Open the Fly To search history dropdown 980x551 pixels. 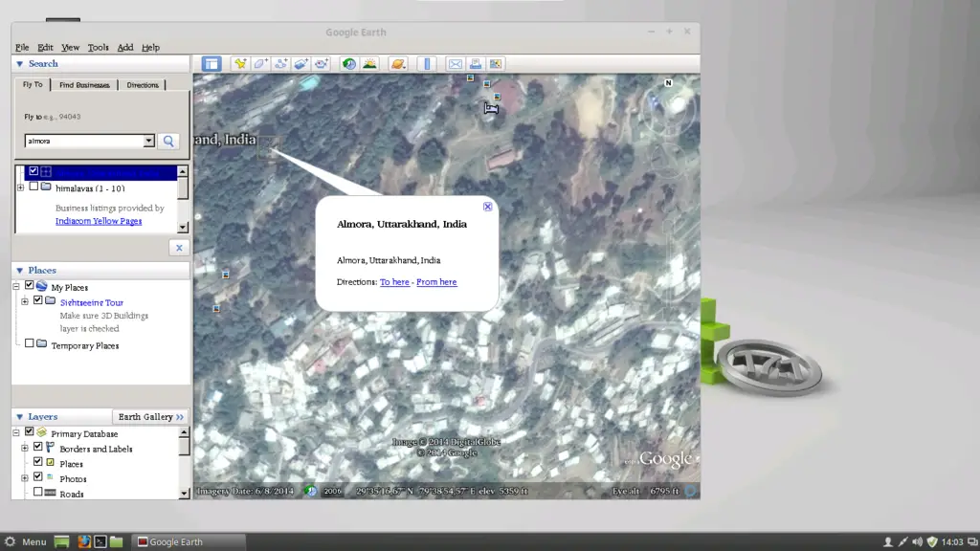148,142
